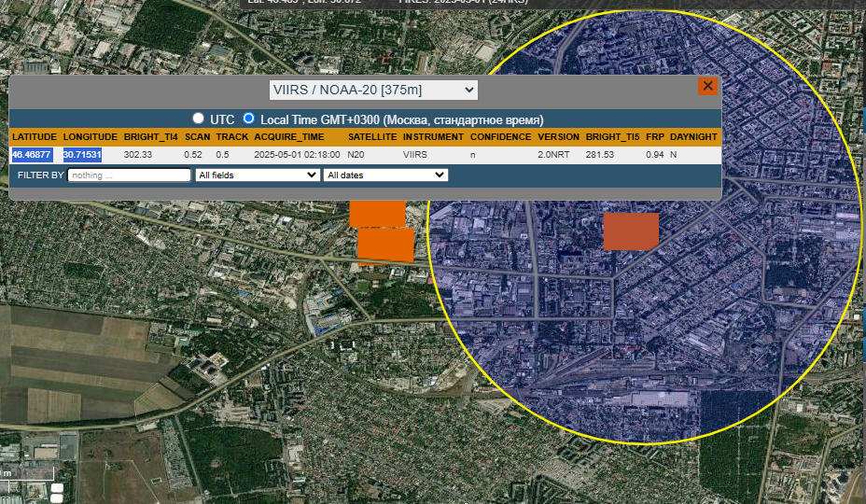Select the UTC time radio button
Image resolution: width=866 pixels, height=504 pixels.
pos(198,119)
